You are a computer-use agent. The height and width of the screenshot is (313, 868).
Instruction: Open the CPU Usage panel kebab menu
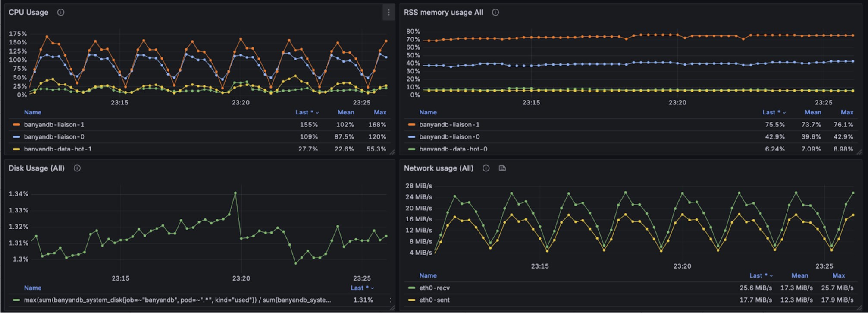(x=389, y=13)
